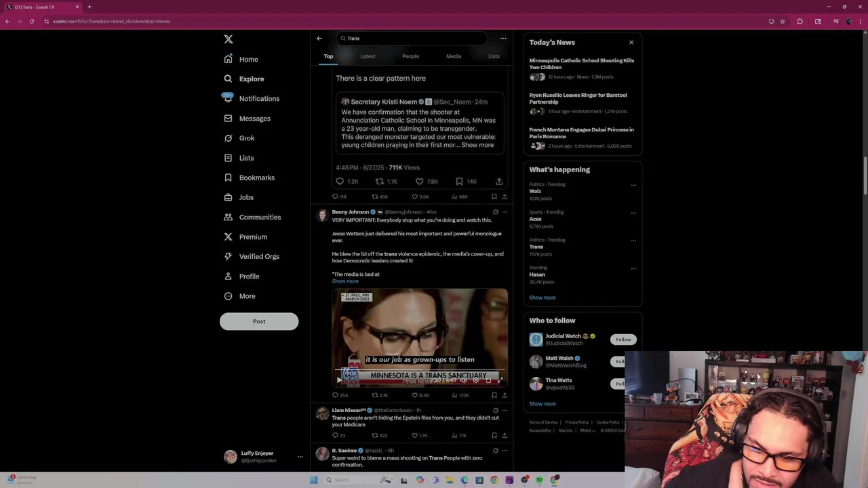The image size is (868, 488).
Task: Click Grok icon on Benny Johnson post
Action: (x=496, y=212)
